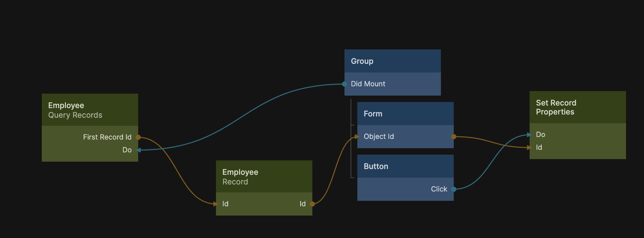Click the Set Record Properties Id input arrow
644x238 pixels.
click(x=529, y=148)
